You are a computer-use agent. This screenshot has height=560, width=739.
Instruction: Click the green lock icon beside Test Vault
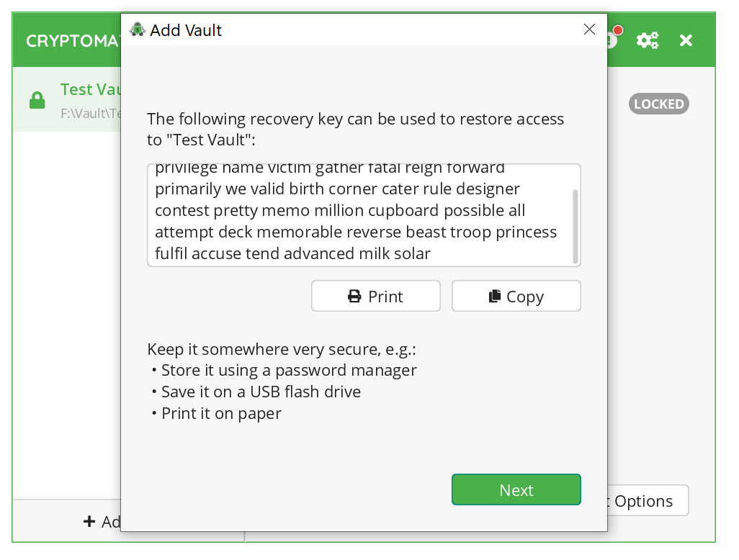point(37,100)
